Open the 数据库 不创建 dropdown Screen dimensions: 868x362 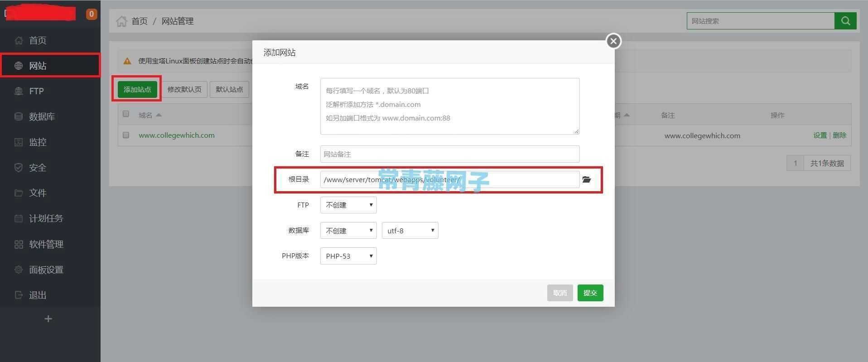point(348,231)
